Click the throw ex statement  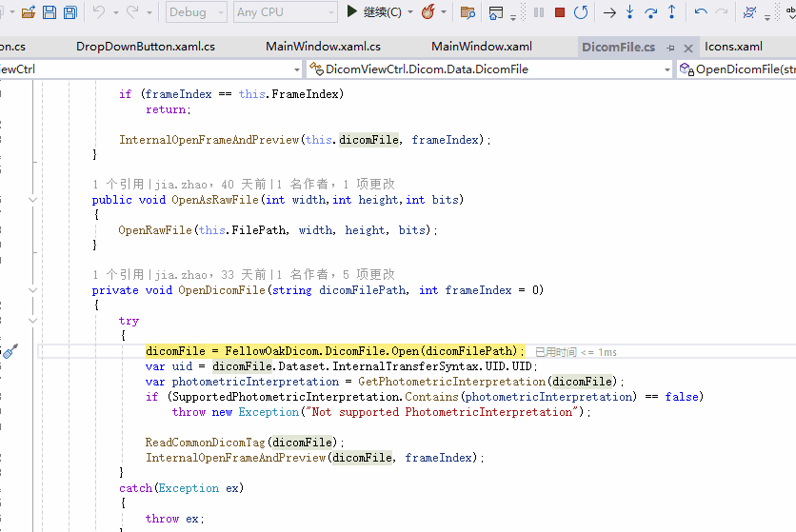pyautogui.click(x=174, y=519)
